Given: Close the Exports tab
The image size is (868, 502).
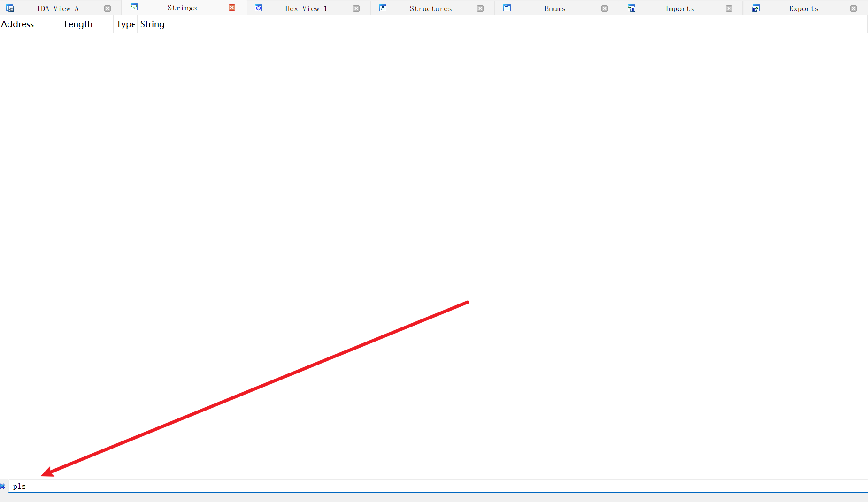Looking at the screenshot, I should [853, 8].
